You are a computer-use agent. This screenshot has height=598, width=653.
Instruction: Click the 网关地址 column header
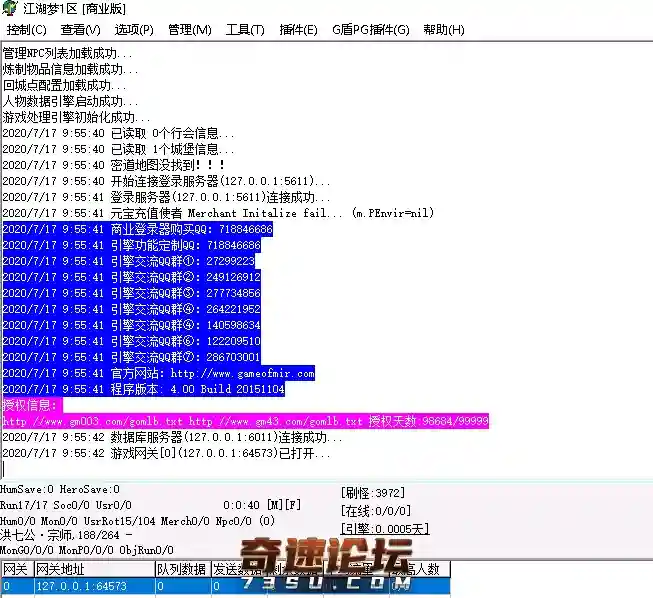click(94, 569)
